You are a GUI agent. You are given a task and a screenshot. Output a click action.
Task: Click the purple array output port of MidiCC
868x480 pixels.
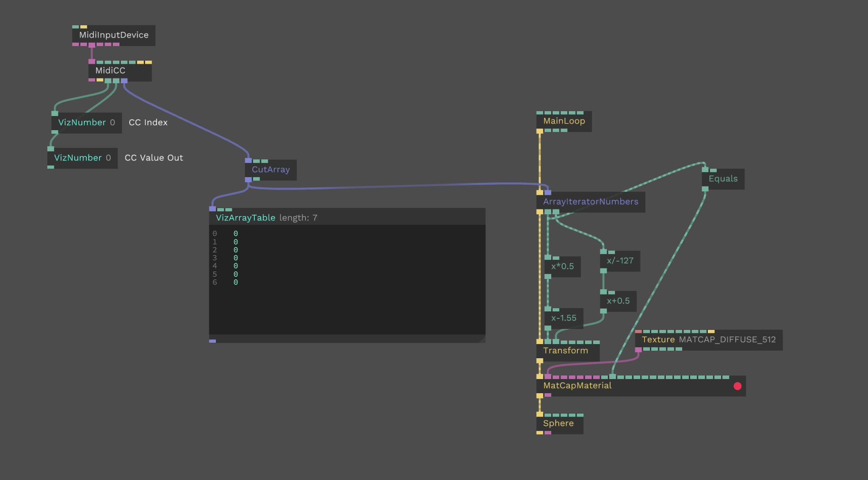coord(124,81)
